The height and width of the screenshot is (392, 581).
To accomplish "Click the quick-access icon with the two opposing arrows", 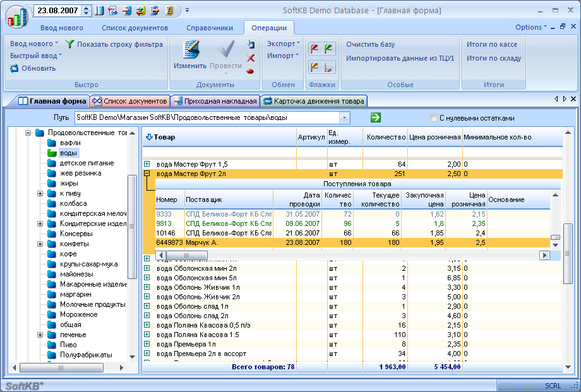I will click(141, 10).
